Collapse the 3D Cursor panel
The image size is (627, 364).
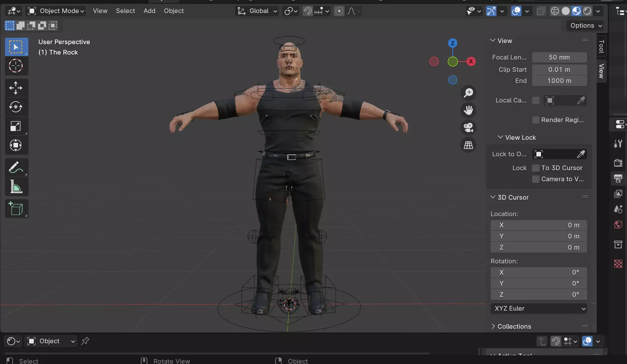click(x=493, y=197)
